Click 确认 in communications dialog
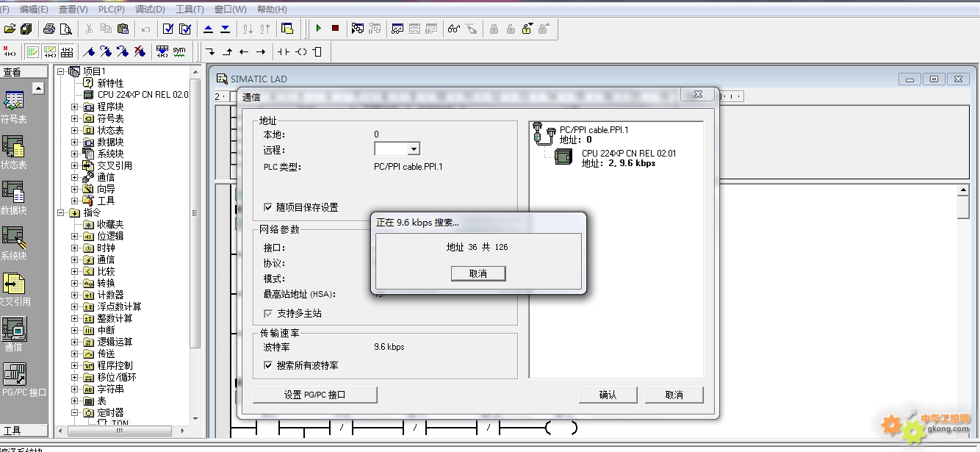980x452 pixels. coord(608,395)
